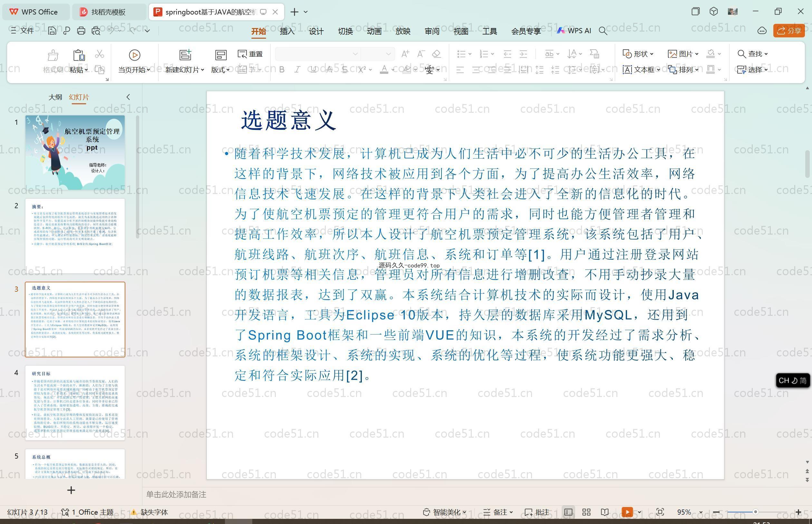
Task: Toggle Bold formatting
Action: pyautogui.click(x=282, y=70)
